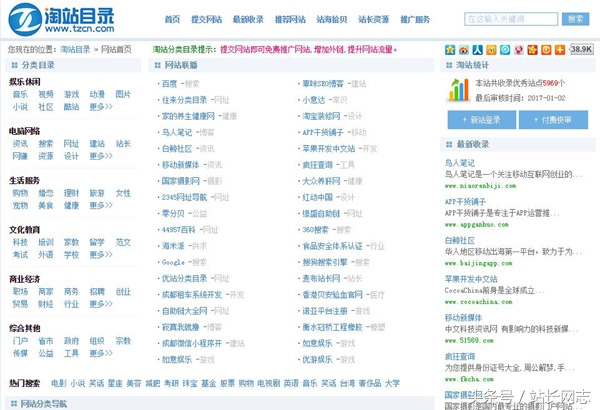The image size is (600, 410).
Task: Click the 38.9K share count badge
Action: pyautogui.click(x=582, y=49)
